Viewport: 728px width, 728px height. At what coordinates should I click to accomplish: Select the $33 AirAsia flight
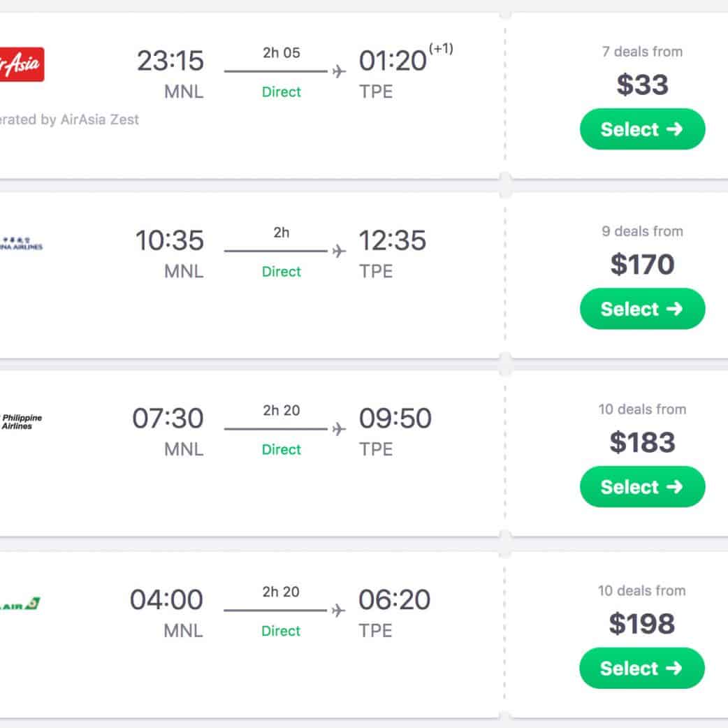(x=642, y=129)
